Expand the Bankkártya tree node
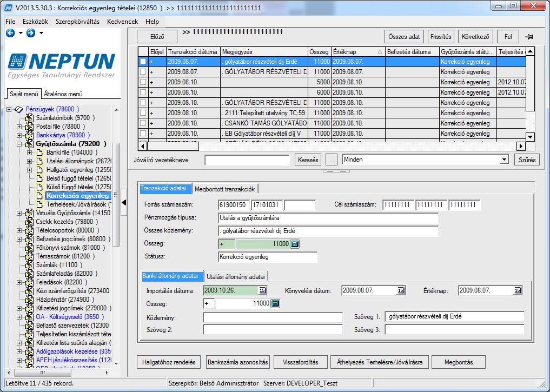Screen dimensions: 550x392 tap(19, 135)
